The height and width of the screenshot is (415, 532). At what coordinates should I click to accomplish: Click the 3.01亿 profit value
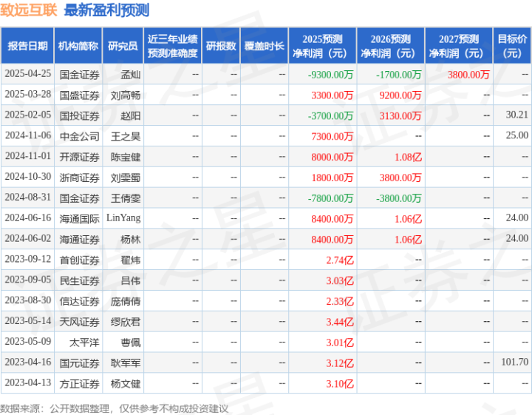tap(340, 343)
